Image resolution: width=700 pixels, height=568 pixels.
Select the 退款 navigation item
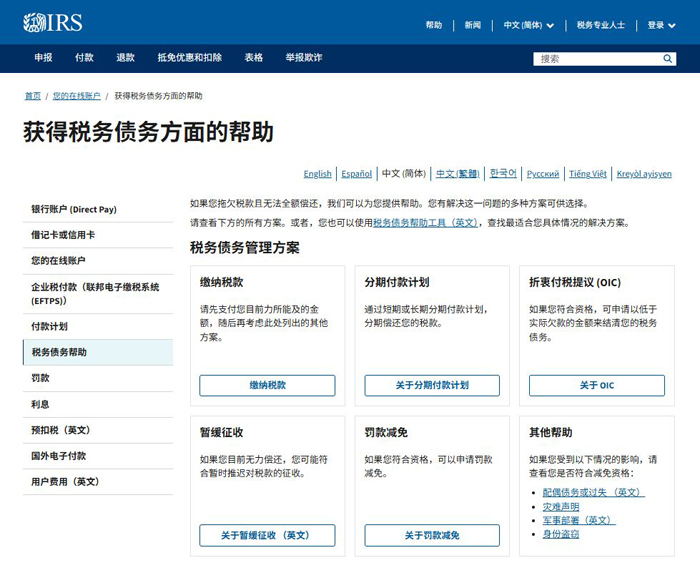[125, 58]
